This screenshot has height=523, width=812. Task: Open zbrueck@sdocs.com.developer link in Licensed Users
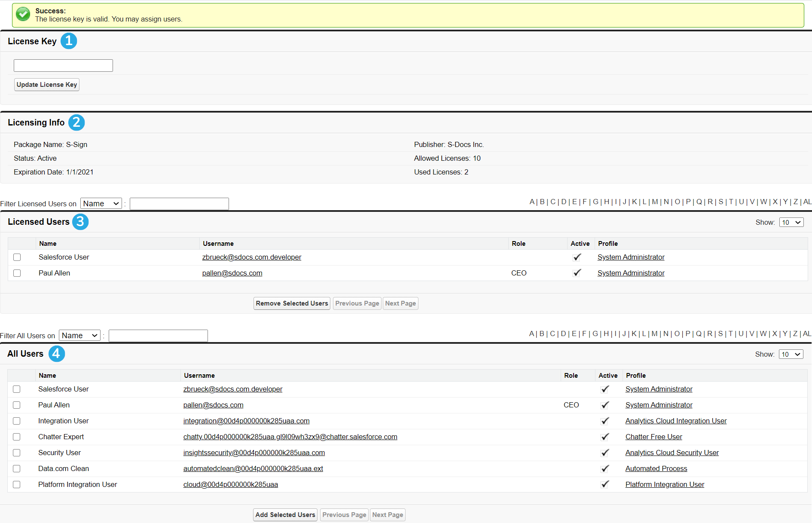click(x=252, y=257)
